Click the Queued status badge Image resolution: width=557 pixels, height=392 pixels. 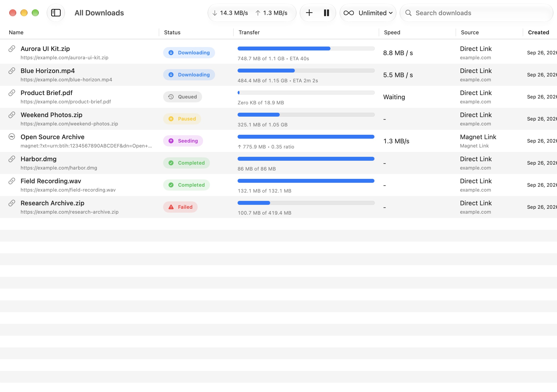coord(182,97)
